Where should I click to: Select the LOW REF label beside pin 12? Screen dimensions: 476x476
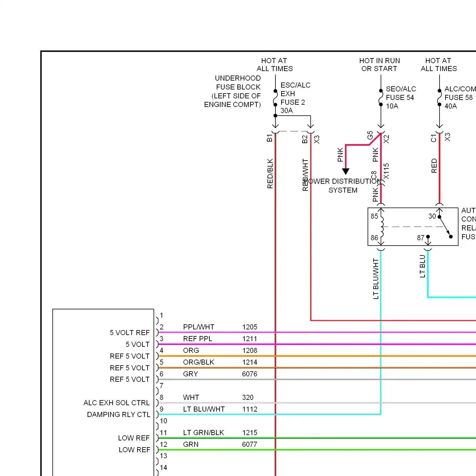[135, 450]
